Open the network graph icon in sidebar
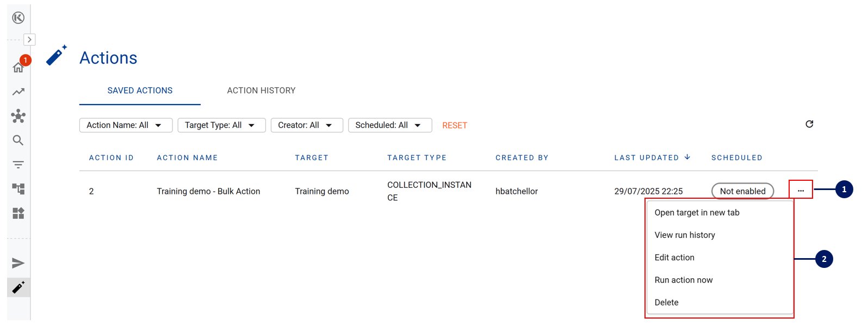868x330 pixels. [x=18, y=116]
